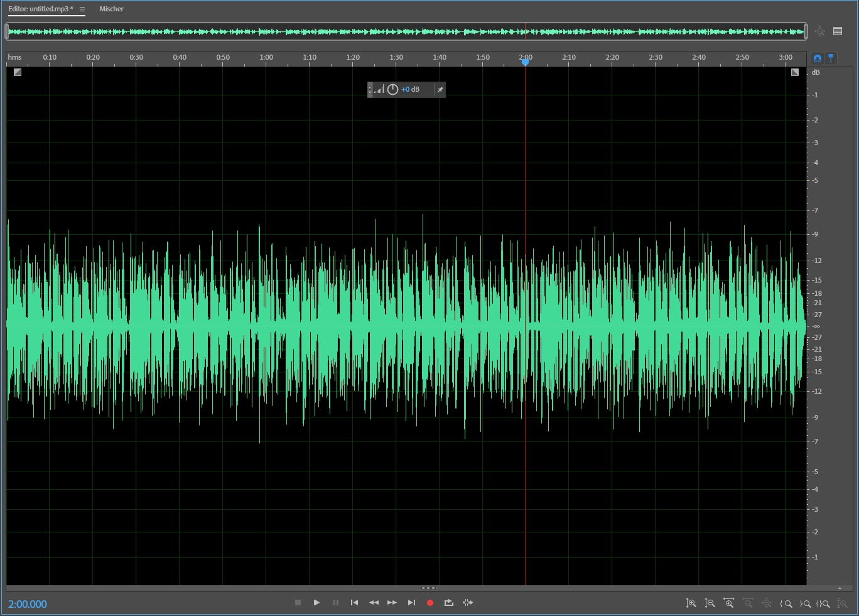Click the Rewind button
The width and height of the screenshot is (859, 616).
[374, 603]
